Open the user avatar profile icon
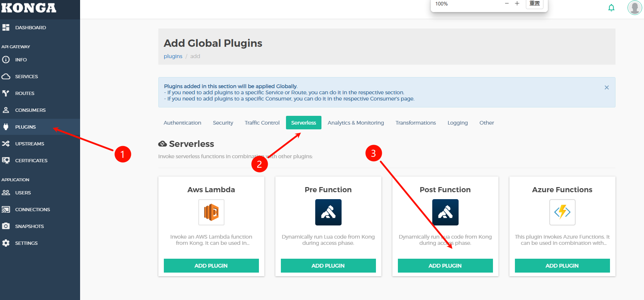The height and width of the screenshot is (300, 644). tap(634, 8)
